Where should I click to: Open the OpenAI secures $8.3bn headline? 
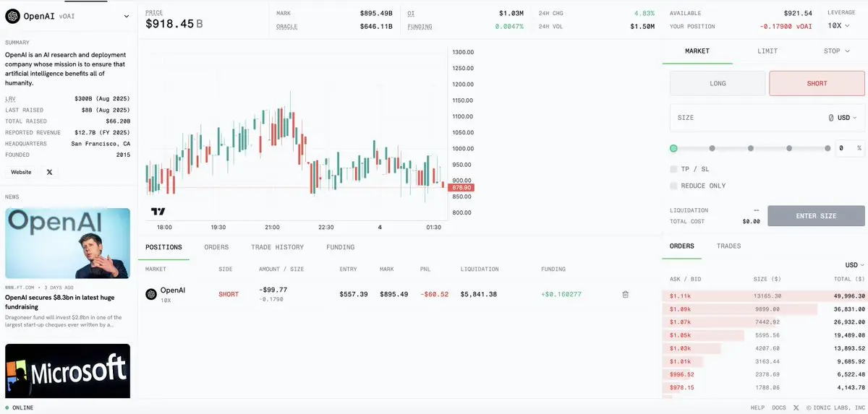tap(59, 301)
